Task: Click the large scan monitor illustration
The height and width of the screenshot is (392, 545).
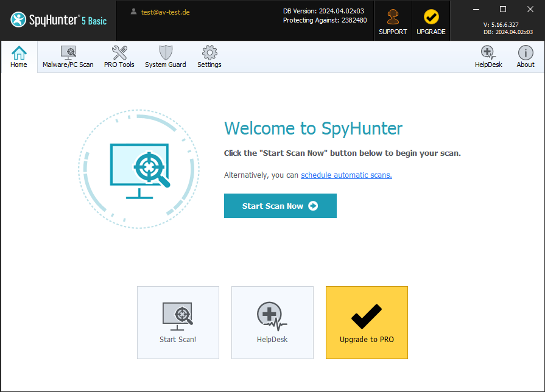Action: tap(139, 167)
